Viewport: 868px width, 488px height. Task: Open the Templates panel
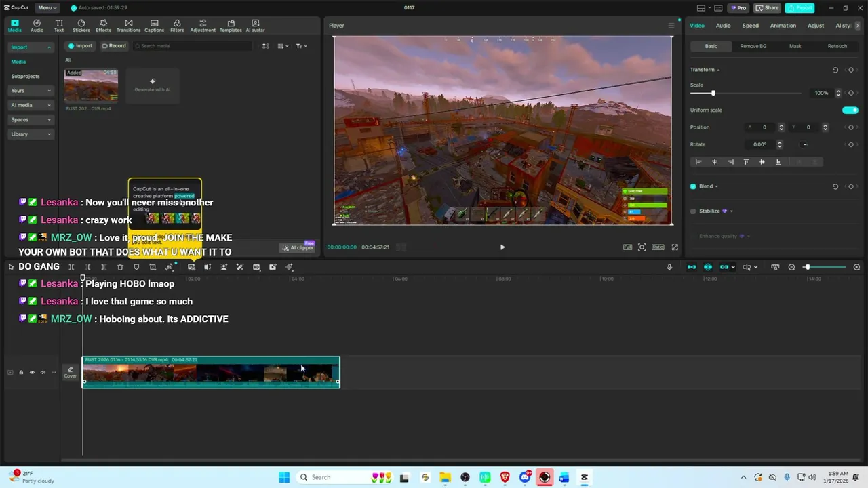[x=231, y=26]
